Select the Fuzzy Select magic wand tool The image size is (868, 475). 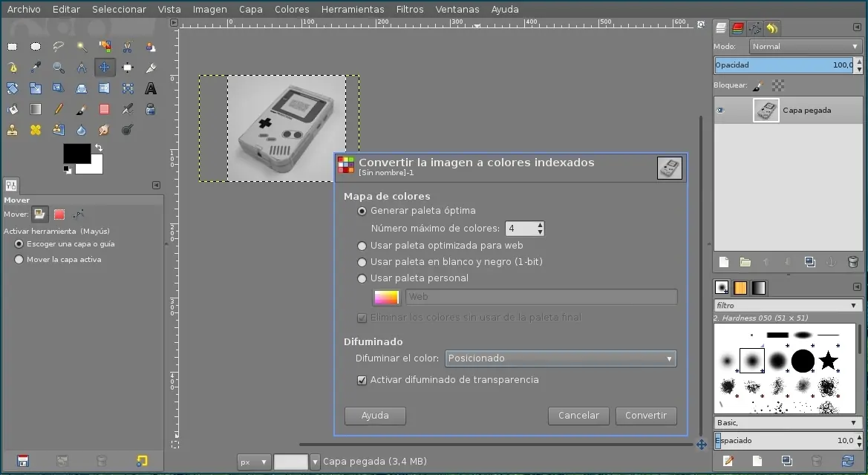point(82,47)
